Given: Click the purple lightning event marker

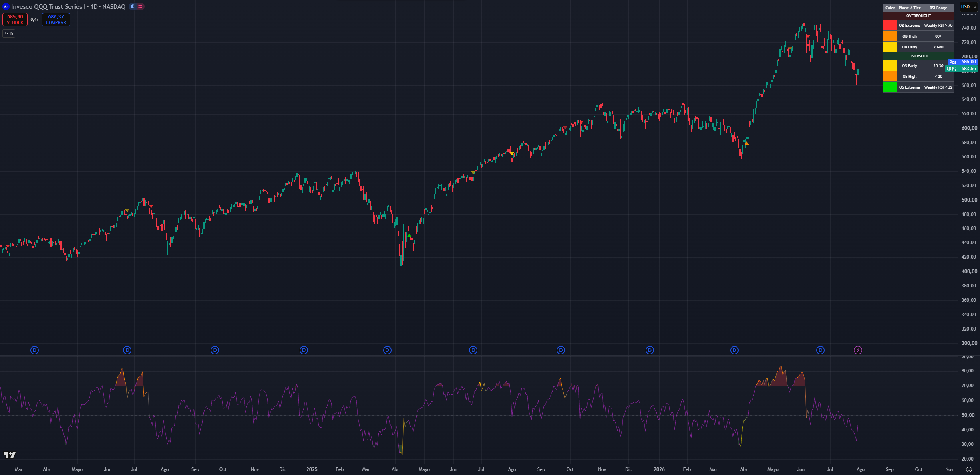Looking at the screenshot, I should click(858, 350).
